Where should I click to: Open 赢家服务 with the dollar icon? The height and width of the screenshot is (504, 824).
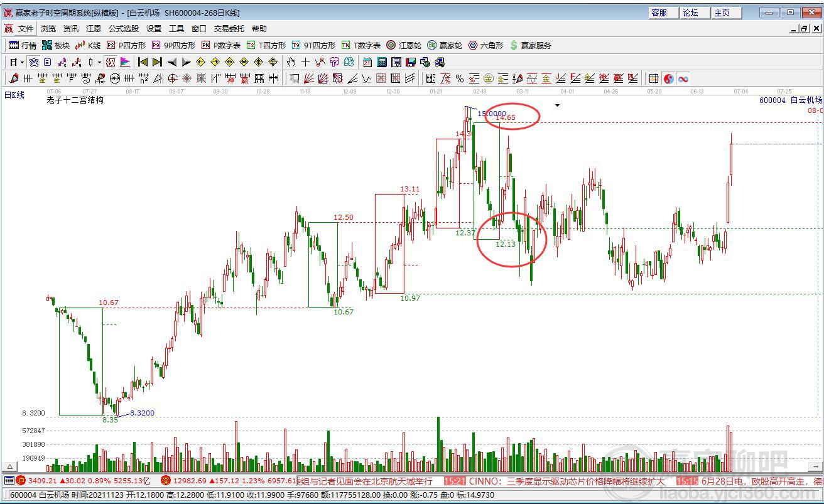click(531, 45)
